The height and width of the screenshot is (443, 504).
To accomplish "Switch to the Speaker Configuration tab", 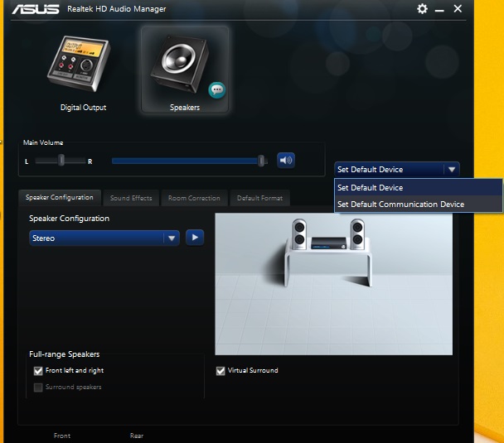I will click(x=60, y=197).
